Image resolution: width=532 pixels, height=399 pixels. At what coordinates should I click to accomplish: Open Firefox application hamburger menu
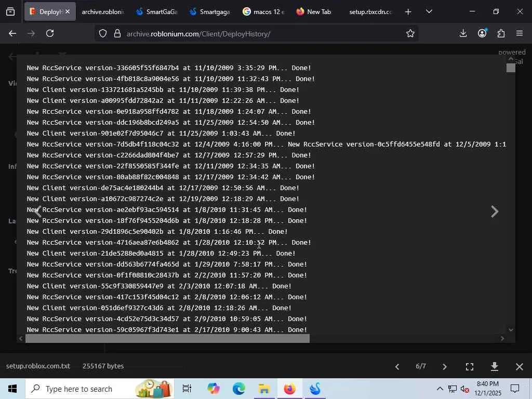coord(520,33)
